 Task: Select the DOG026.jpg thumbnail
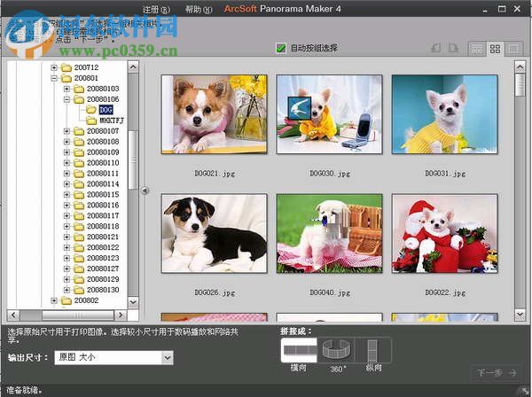[214, 234]
